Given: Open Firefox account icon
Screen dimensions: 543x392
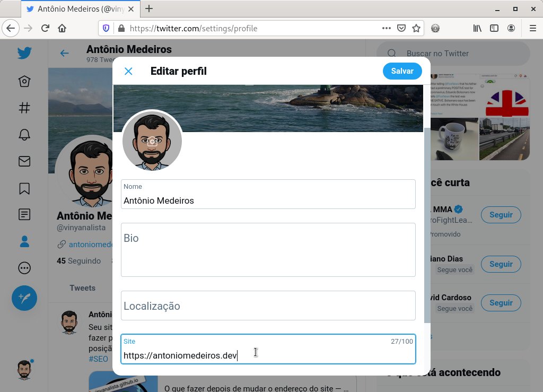Looking at the screenshot, I should point(511,29).
